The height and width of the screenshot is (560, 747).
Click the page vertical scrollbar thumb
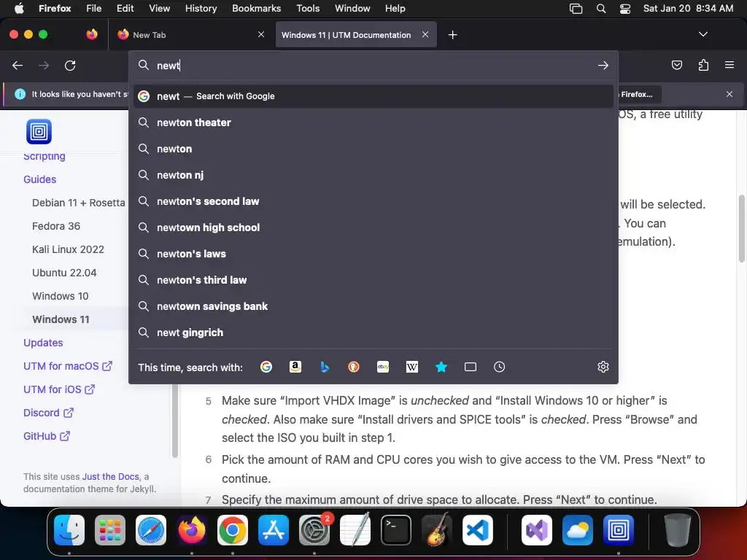tap(741, 228)
